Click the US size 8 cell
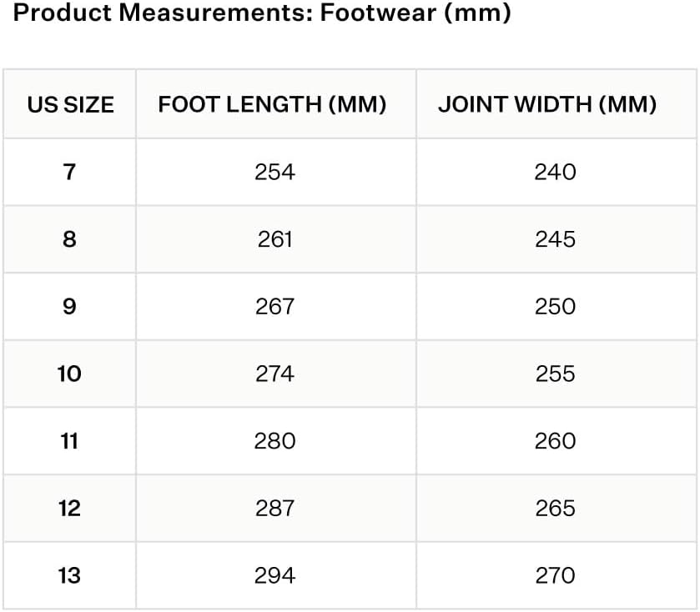Screen dimensions: 700x612 69,239
